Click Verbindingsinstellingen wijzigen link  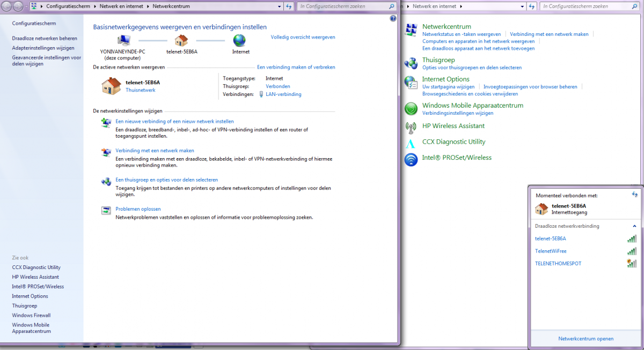tap(458, 113)
